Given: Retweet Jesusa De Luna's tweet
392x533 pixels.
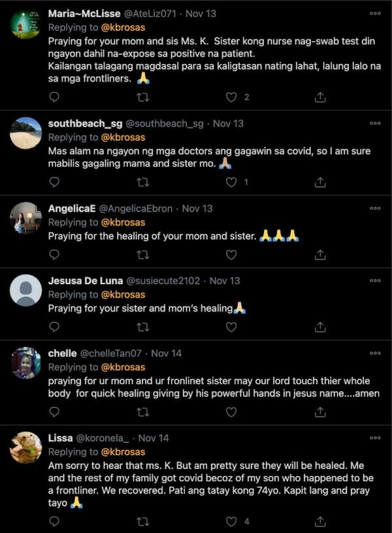Looking at the screenshot, I should coord(143,327).
